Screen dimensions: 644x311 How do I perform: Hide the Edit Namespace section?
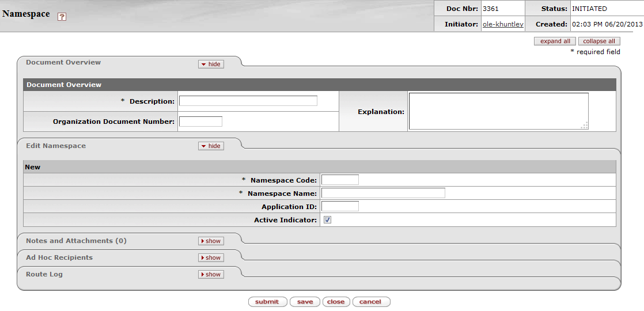211,146
